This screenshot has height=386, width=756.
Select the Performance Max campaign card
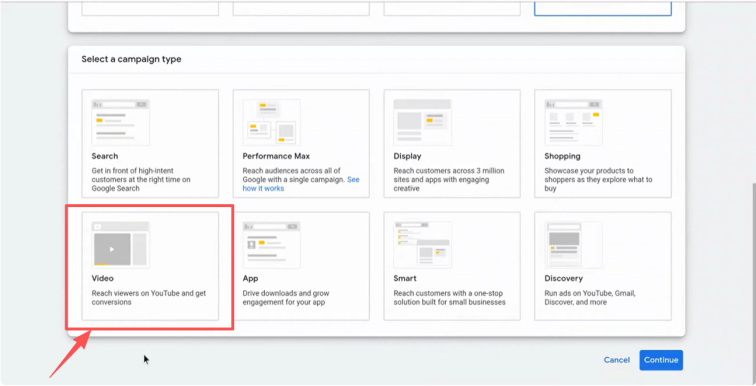(301, 144)
